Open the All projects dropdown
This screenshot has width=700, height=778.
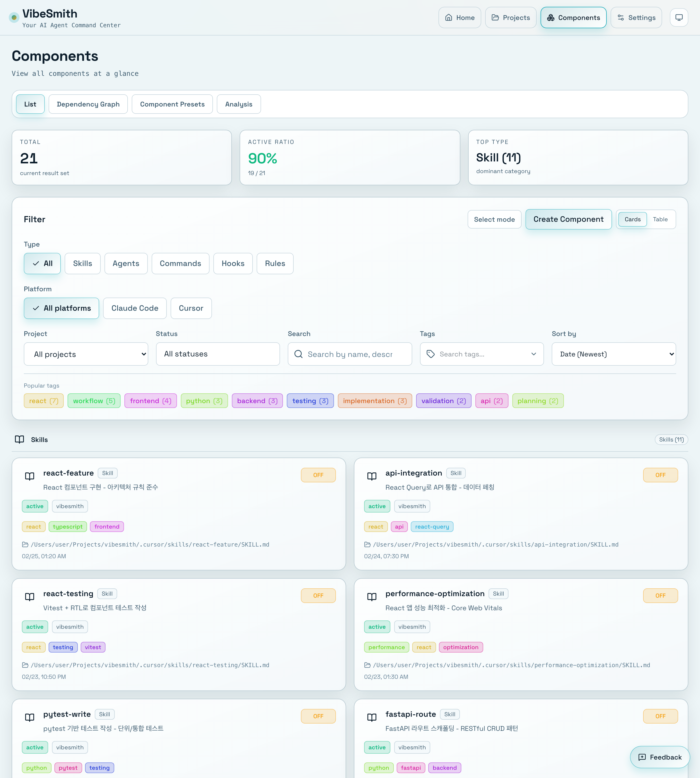85,354
